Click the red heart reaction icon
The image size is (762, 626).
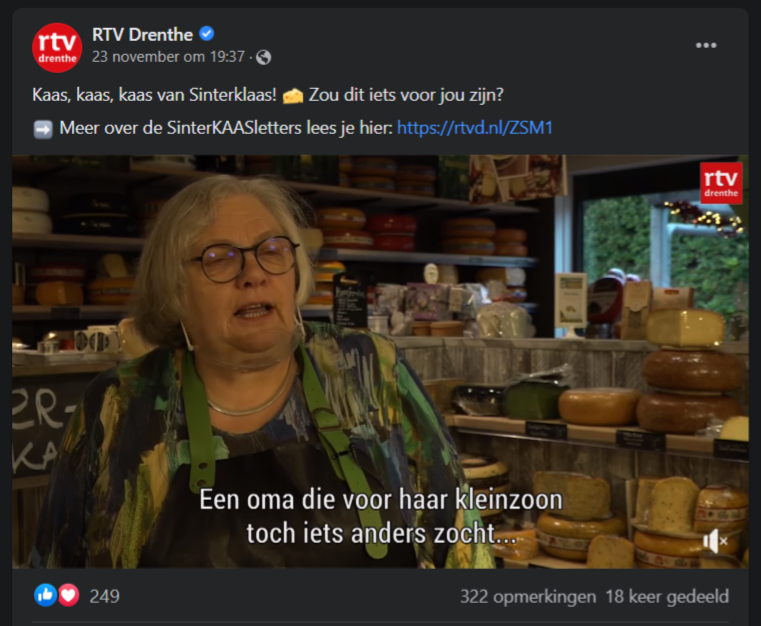(x=69, y=595)
